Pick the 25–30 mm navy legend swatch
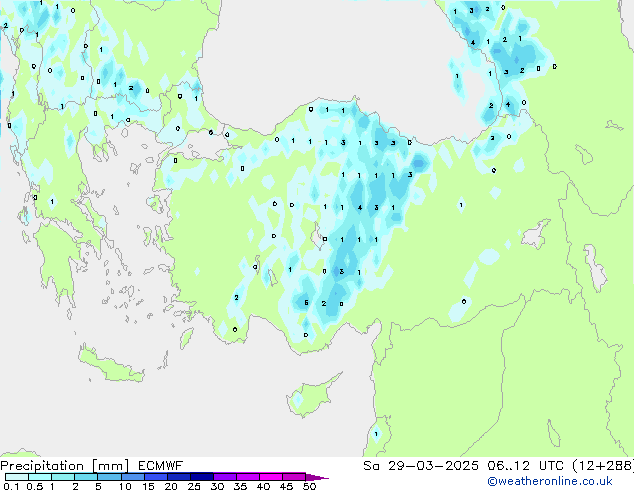Image resolution: width=634 pixels, height=490 pixels. (x=202, y=477)
